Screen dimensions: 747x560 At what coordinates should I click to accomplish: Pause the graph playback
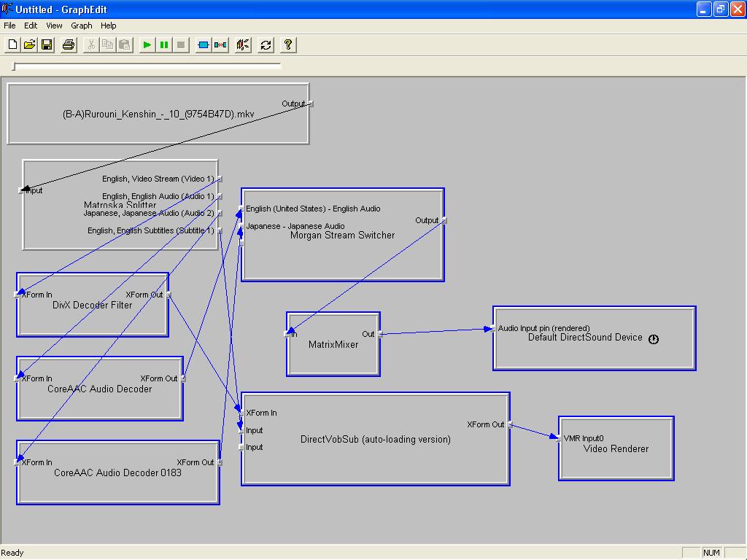[x=164, y=44]
